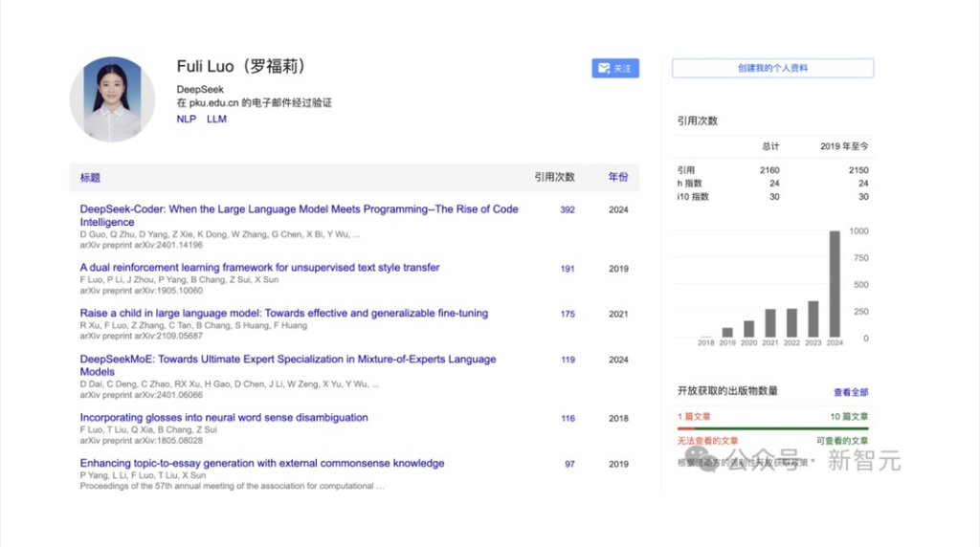Click 查看全部 to view all public access articles
Viewport: 980px width, 547px height.
[x=851, y=392]
